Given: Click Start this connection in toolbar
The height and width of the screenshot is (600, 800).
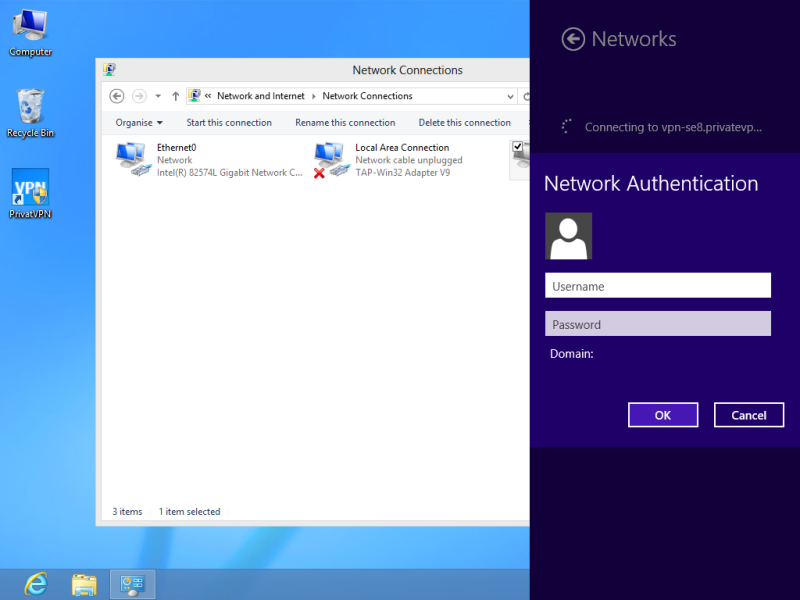Looking at the screenshot, I should point(229,123).
